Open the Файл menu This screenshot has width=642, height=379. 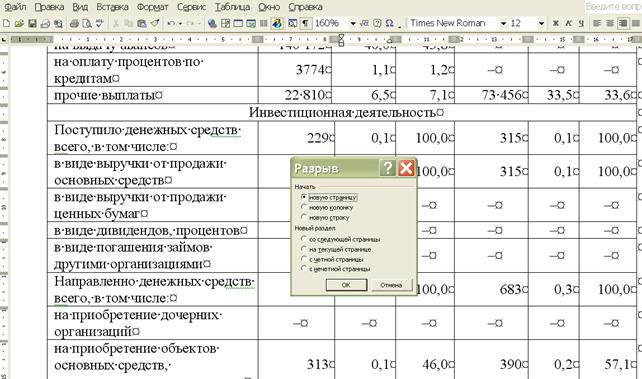[15, 7]
